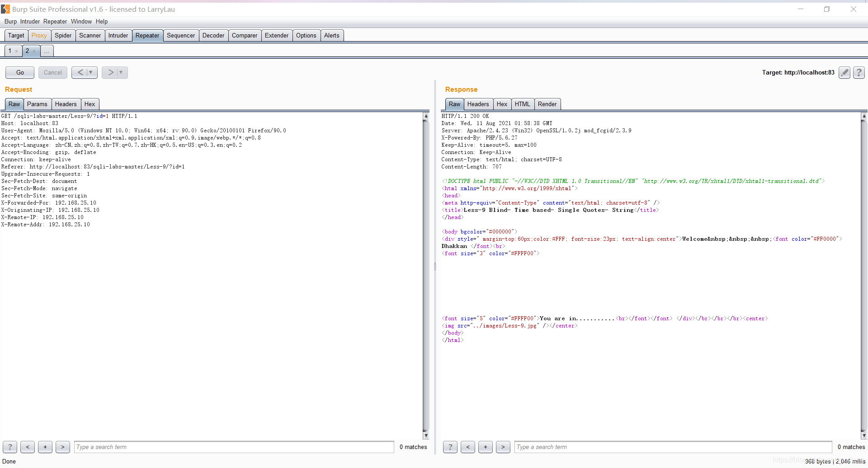868x468 pixels.
Task: Click the 'Host: localhost:83' request line
Action: point(30,123)
